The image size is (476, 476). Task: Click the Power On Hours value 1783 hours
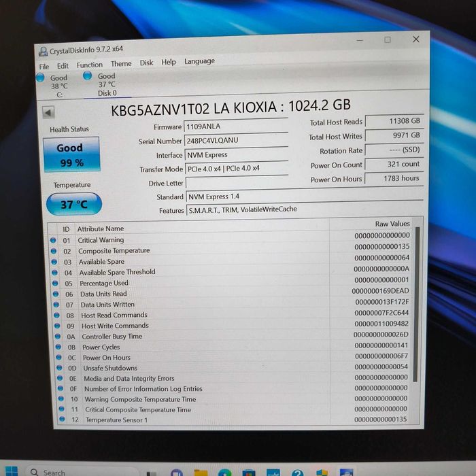(394, 178)
